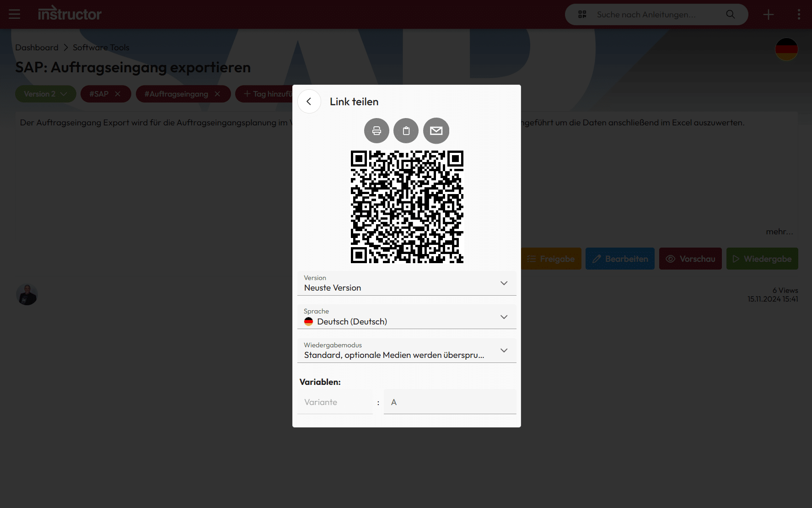Go back using the dialog's back arrow
Screen dimensions: 812x508
[309, 101]
